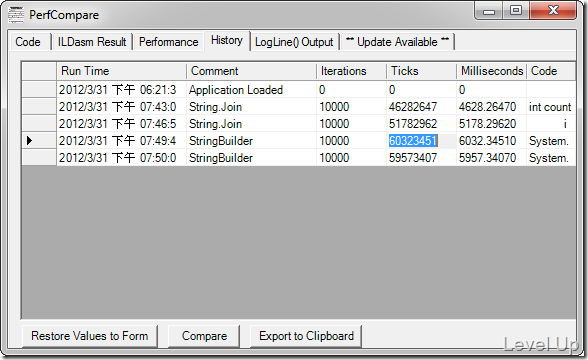Select StringBuilder comment in 07:50:0 row
Viewport: 588px width, 360px height.
(x=251, y=158)
